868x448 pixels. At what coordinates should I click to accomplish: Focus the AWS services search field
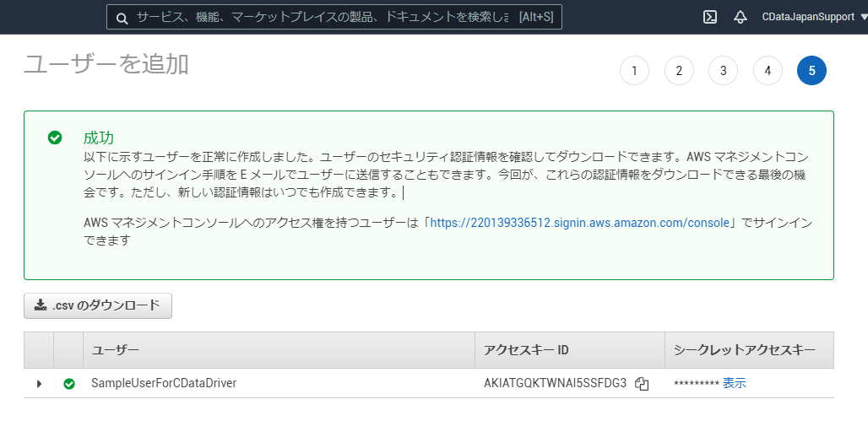(334, 17)
